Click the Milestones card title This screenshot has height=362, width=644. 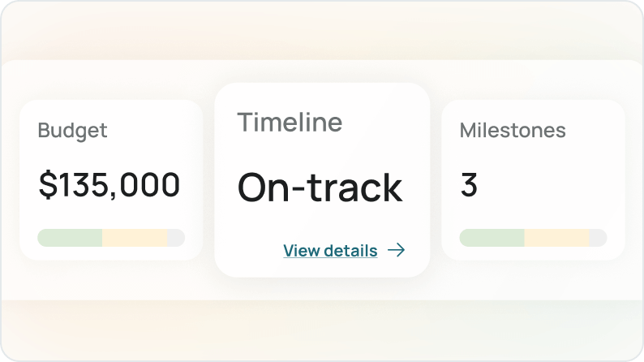tap(513, 131)
